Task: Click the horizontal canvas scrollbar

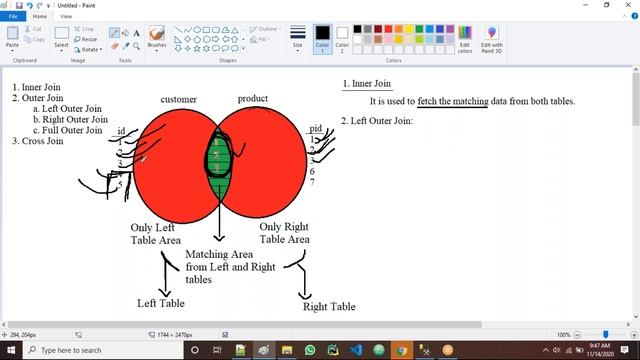Action: pos(244,324)
